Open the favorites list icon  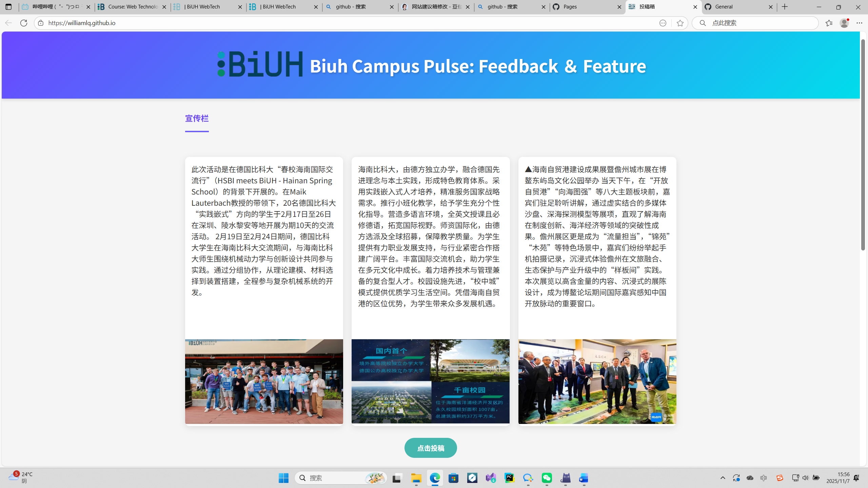click(x=829, y=23)
